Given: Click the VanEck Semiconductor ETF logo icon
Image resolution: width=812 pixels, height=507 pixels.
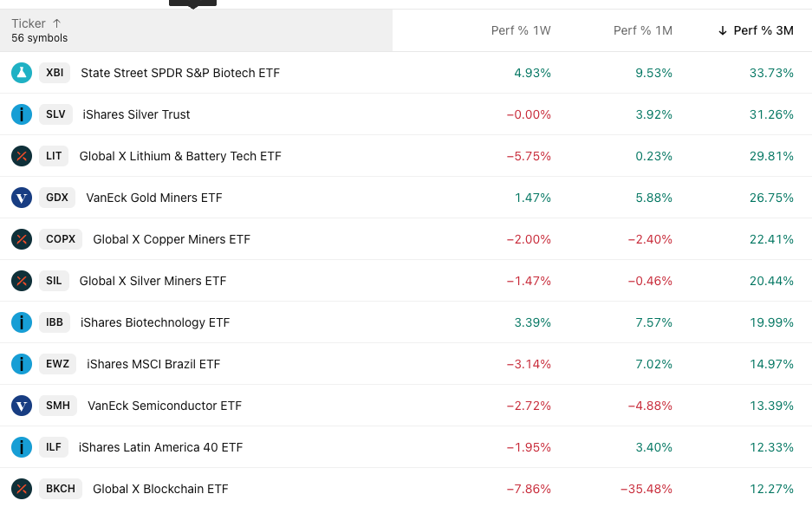Looking at the screenshot, I should tap(22, 406).
